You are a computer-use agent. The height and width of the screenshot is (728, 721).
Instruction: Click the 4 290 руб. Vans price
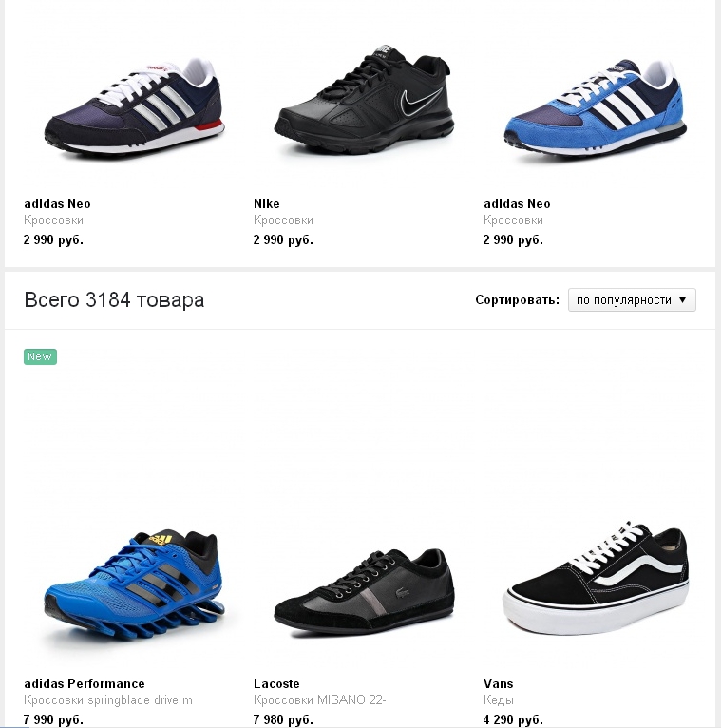[513, 719]
